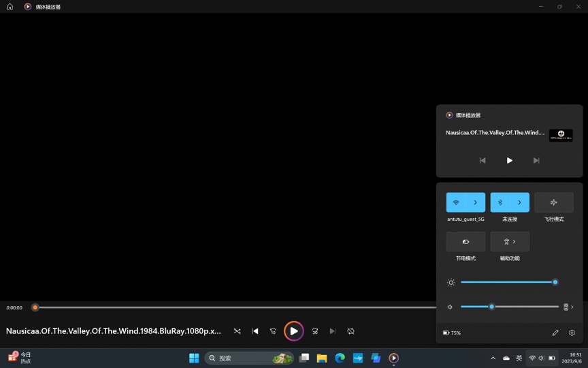Click the taskbar search box
The height and width of the screenshot is (368, 588).
pyautogui.click(x=249, y=358)
